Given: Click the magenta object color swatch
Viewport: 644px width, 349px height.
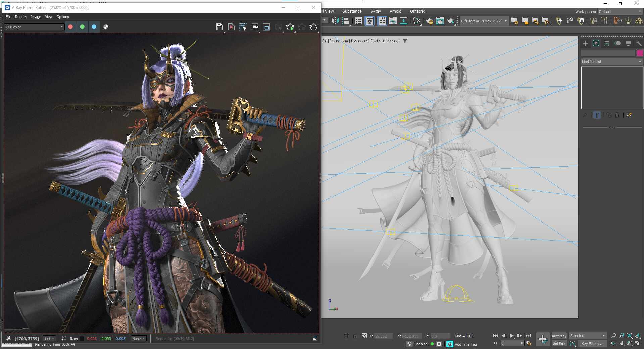Looking at the screenshot, I should pyautogui.click(x=640, y=53).
